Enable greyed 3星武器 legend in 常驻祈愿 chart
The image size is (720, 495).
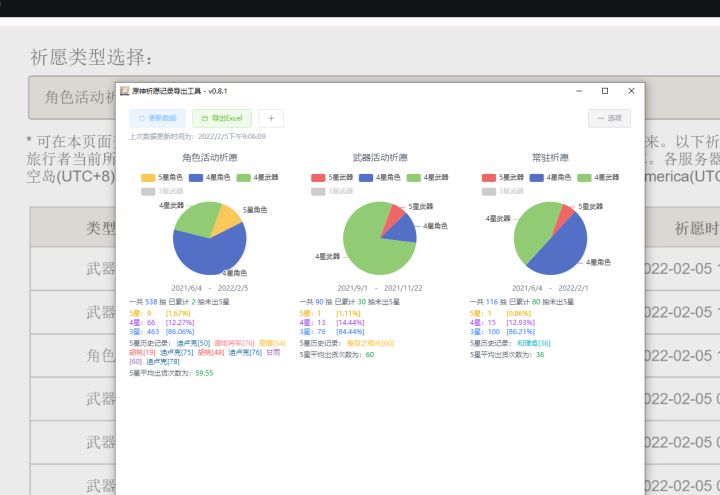[x=503, y=191]
